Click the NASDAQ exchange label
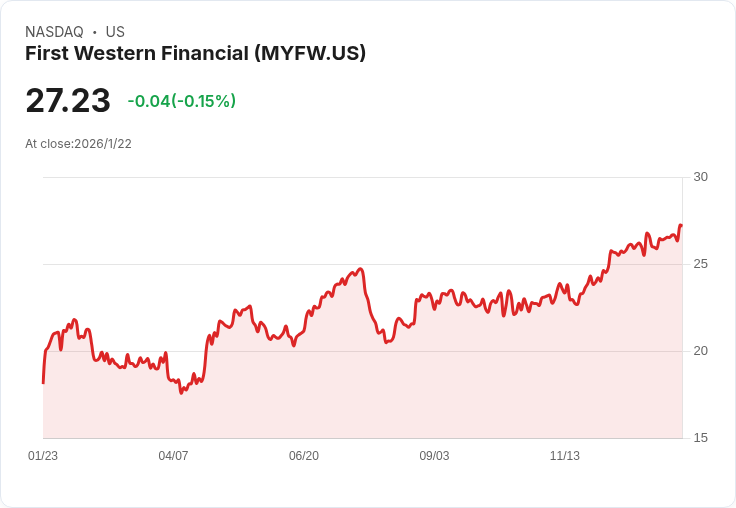 coord(54,32)
